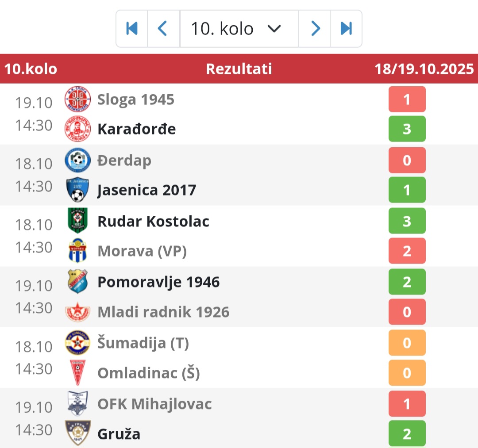Open the Jasenica 2017 team page

pos(146,190)
